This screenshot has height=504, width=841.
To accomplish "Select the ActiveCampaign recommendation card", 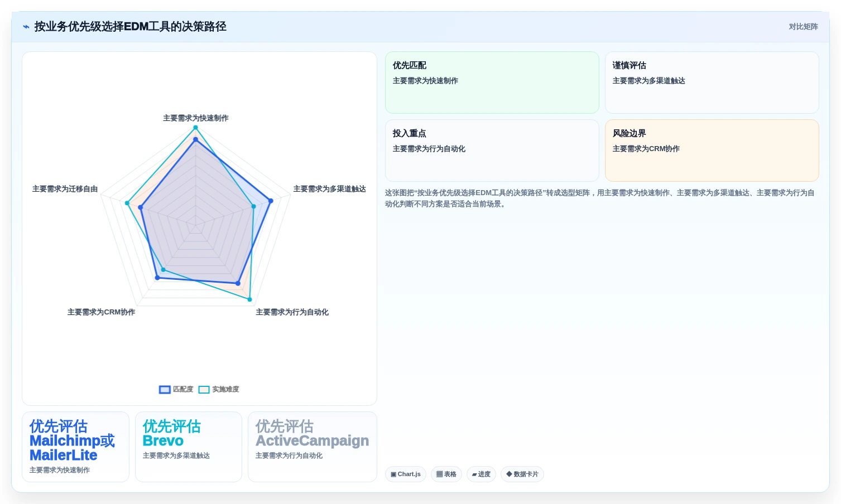I will 313,447.
